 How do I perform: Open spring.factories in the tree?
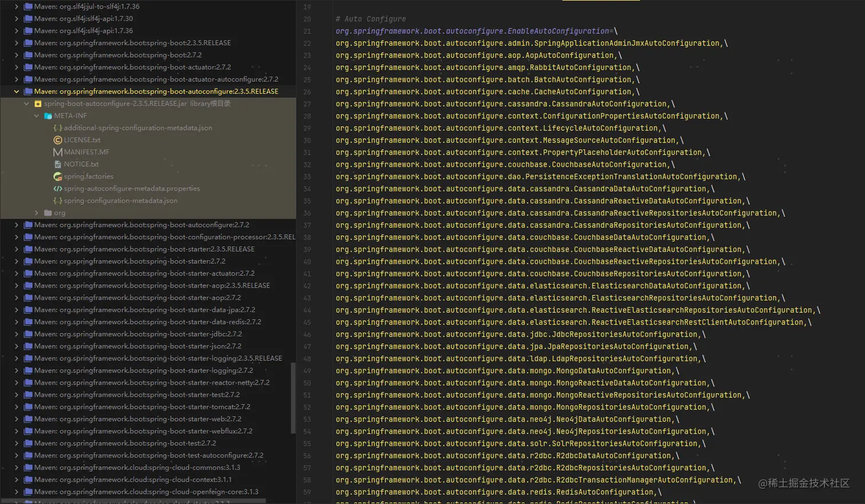point(89,176)
